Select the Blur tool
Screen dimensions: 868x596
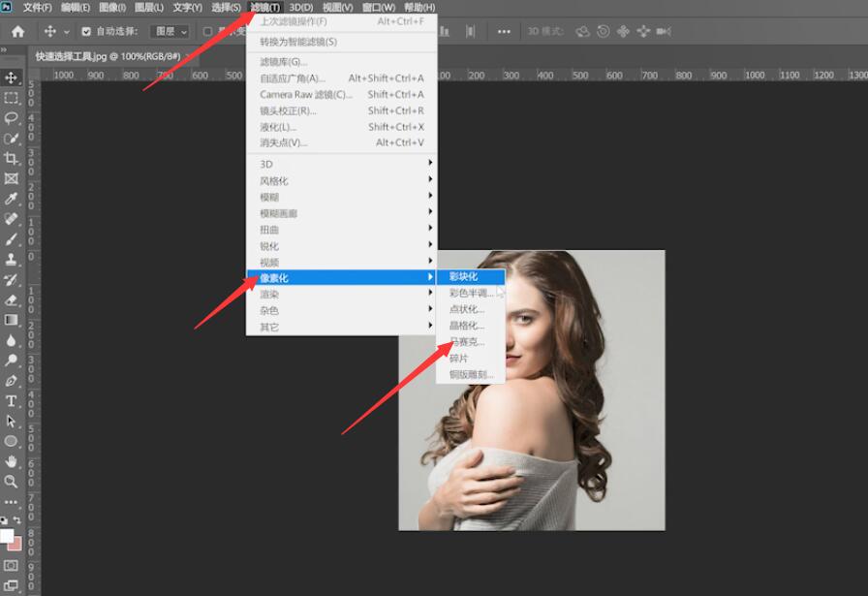coord(11,340)
